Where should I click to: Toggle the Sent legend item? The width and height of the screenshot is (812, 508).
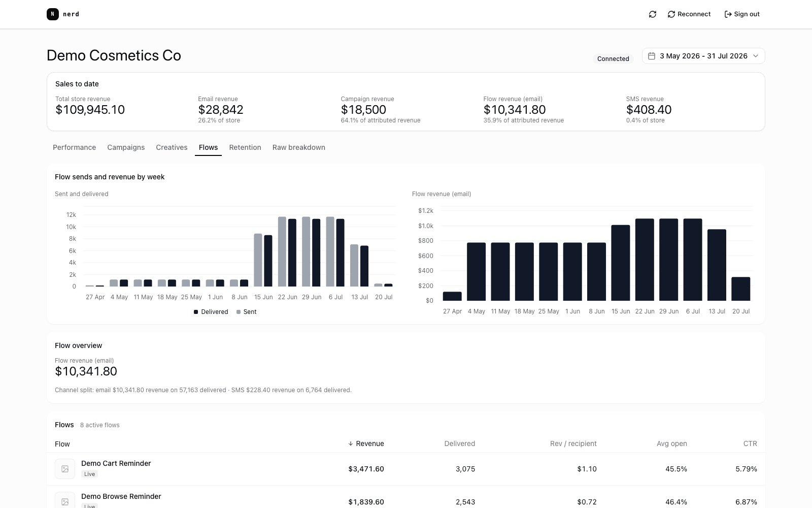[247, 312]
